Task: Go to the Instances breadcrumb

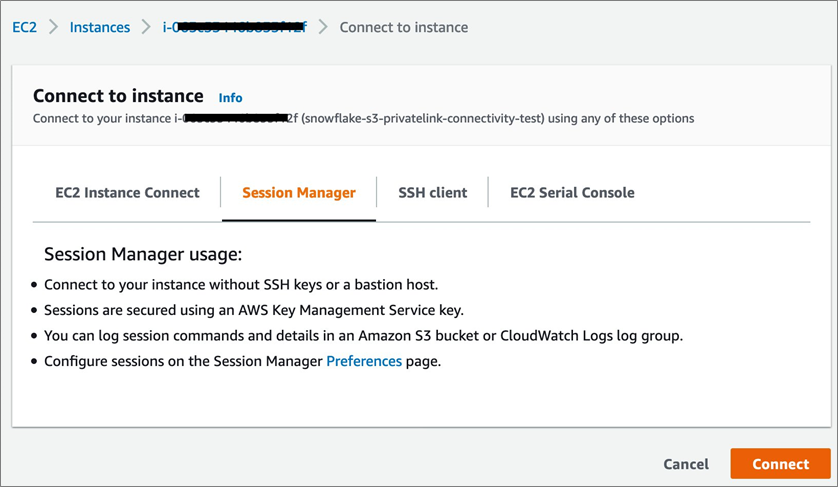Action: coord(100,27)
